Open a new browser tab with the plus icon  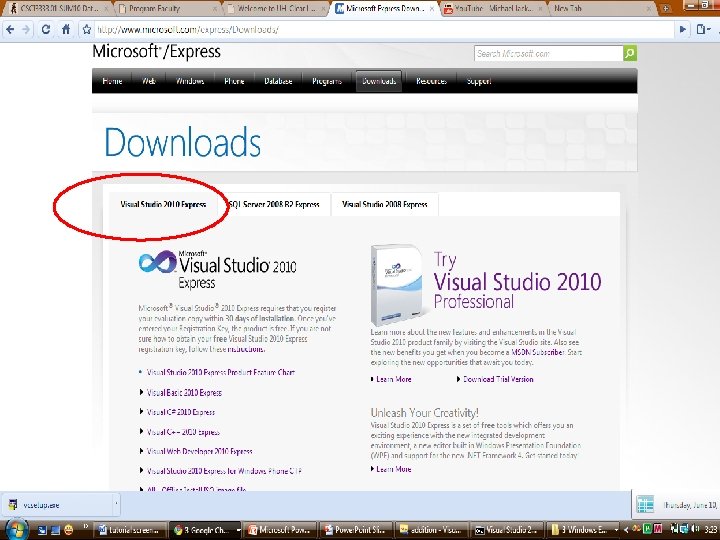pos(666,8)
